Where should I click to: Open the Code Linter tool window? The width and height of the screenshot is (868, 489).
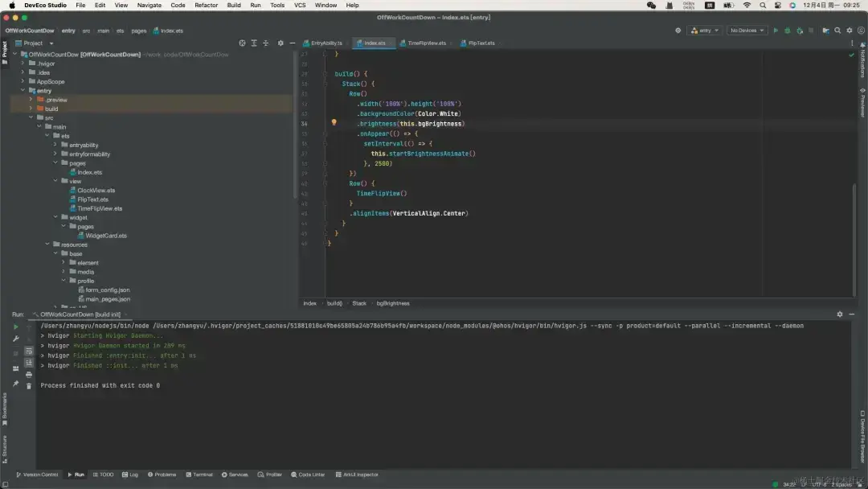tap(308, 475)
